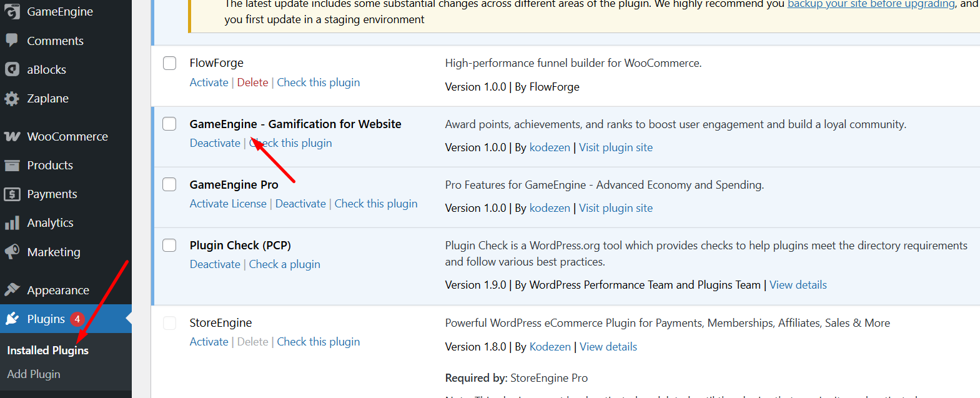Select Add Plugin submenu
980x398 pixels.
point(34,374)
